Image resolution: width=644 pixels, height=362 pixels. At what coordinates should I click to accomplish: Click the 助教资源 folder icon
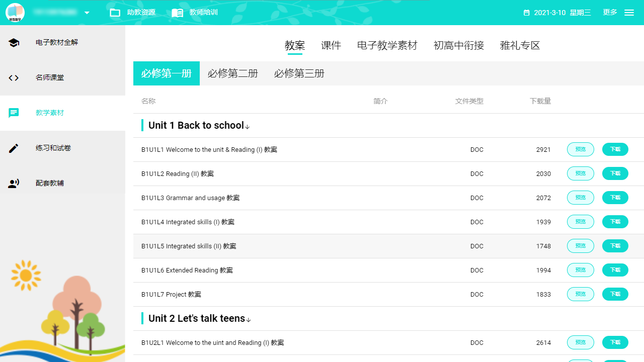click(115, 13)
